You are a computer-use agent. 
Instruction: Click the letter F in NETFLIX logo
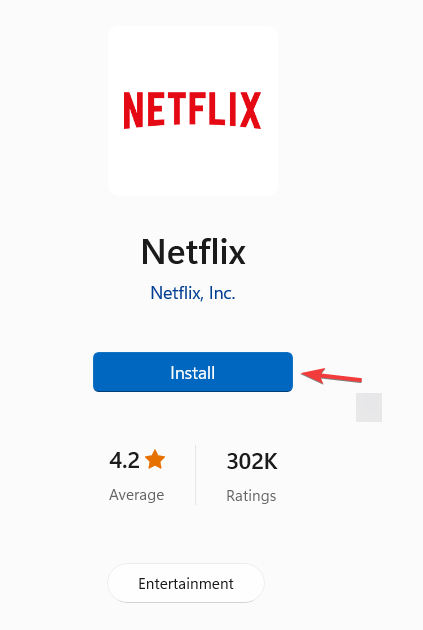click(x=192, y=108)
